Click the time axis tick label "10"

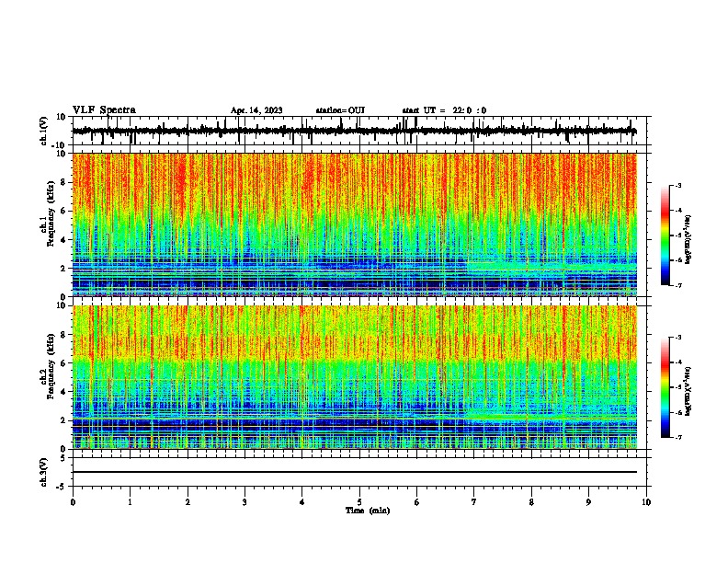pyautogui.click(x=646, y=502)
